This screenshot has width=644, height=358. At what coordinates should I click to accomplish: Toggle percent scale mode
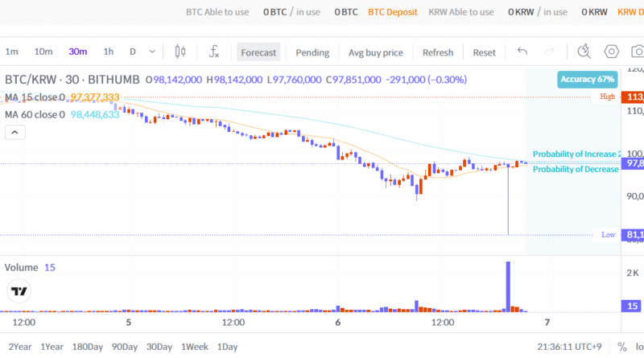pyautogui.click(x=621, y=347)
